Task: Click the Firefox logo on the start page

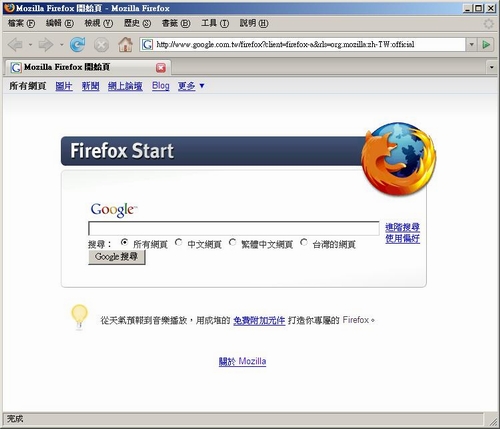Action: pyautogui.click(x=399, y=158)
